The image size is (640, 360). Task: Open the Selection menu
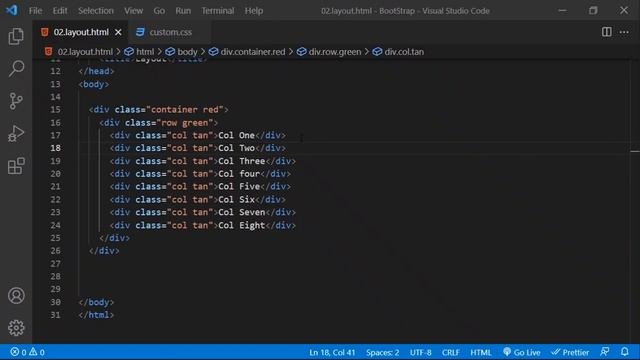96,11
